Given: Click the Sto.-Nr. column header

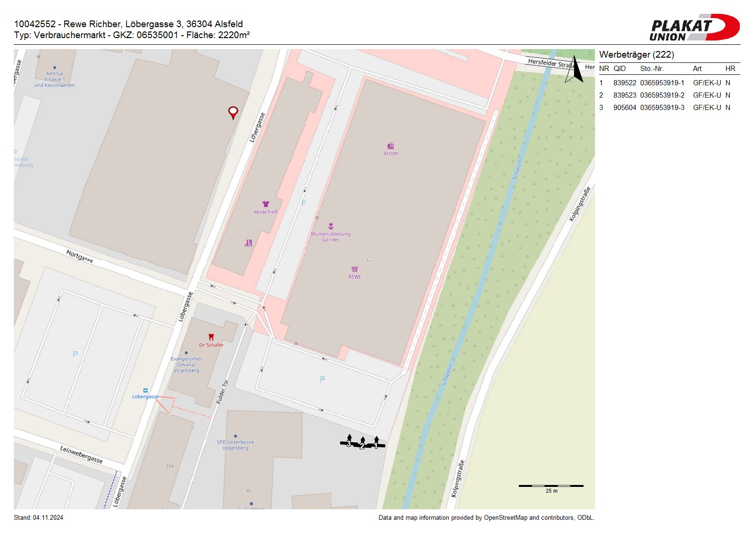Looking at the screenshot, I should coord(652,69).
